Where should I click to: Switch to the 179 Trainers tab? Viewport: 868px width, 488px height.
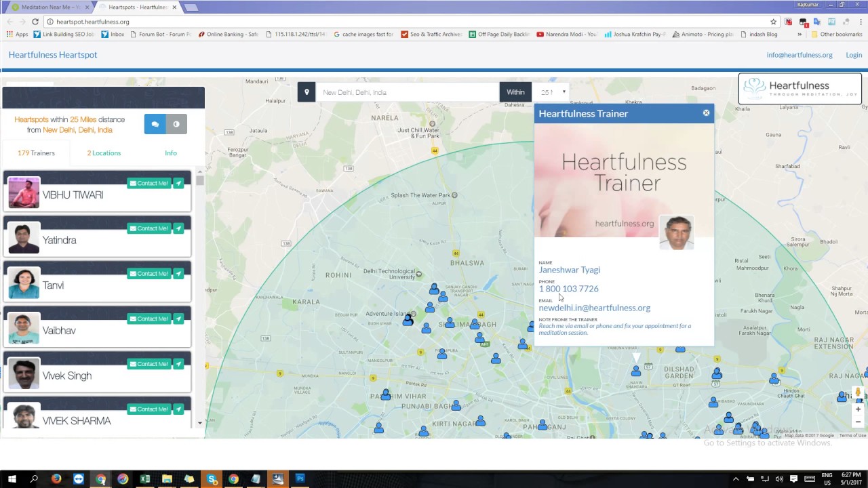point(36,153)
